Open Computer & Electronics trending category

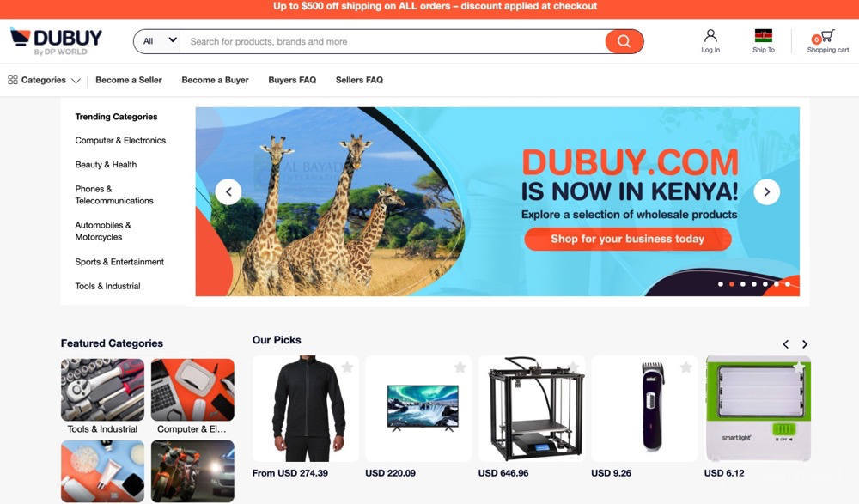120,140
